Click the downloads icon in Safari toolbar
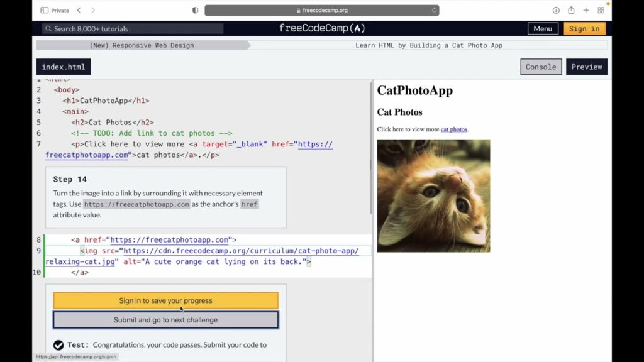Screen dimensions: 644x362 pyautogui.click(x=556, y=9)
